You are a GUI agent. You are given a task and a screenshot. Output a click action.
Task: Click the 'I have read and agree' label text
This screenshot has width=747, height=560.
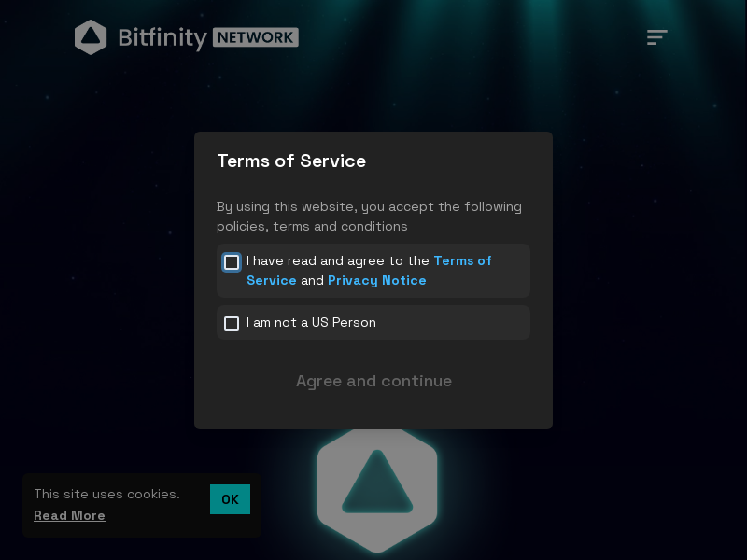[x=337, y=261]
